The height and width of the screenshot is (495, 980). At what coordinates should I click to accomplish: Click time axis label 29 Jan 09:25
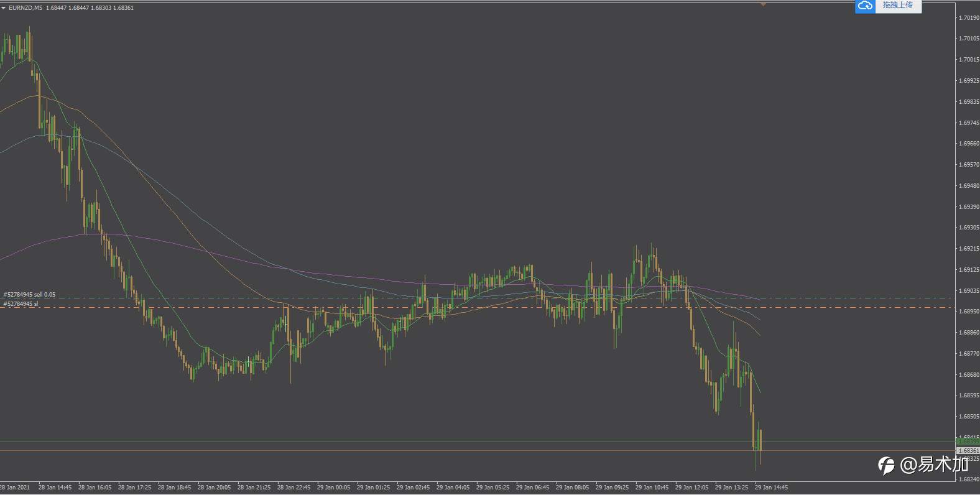[612, 488]
